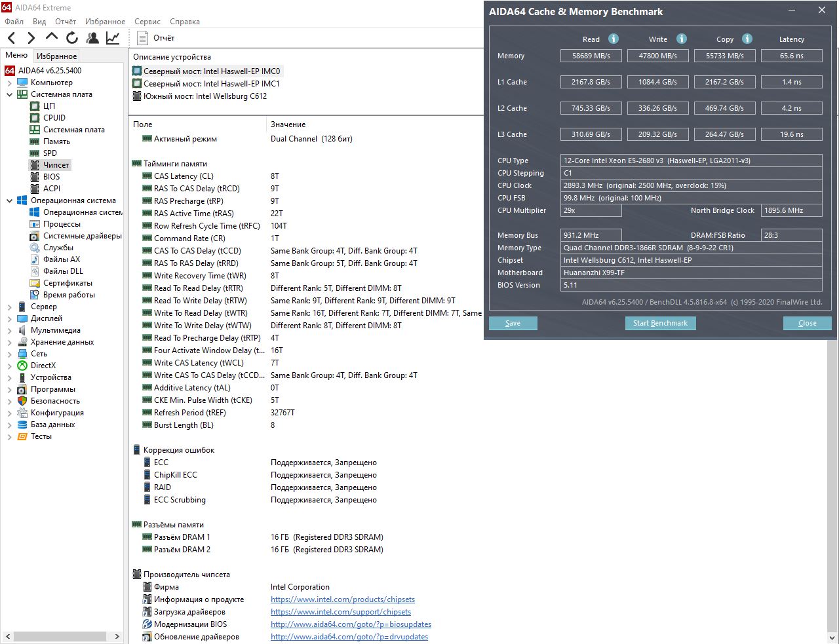Click the BIOS chip icon in the tree
Image resolution: width=839 pixels, height=644 pixels.
click(35, 177)
